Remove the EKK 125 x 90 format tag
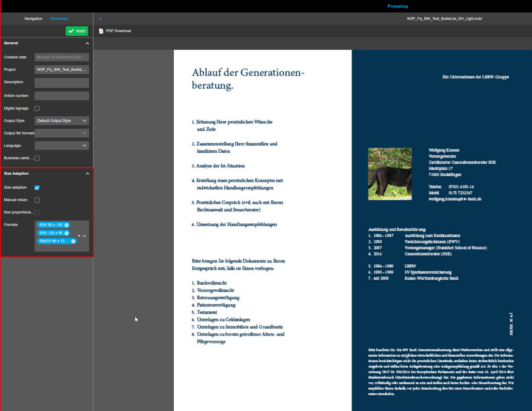The width and height of the screenshot is (532, 411). click(66, 233)
